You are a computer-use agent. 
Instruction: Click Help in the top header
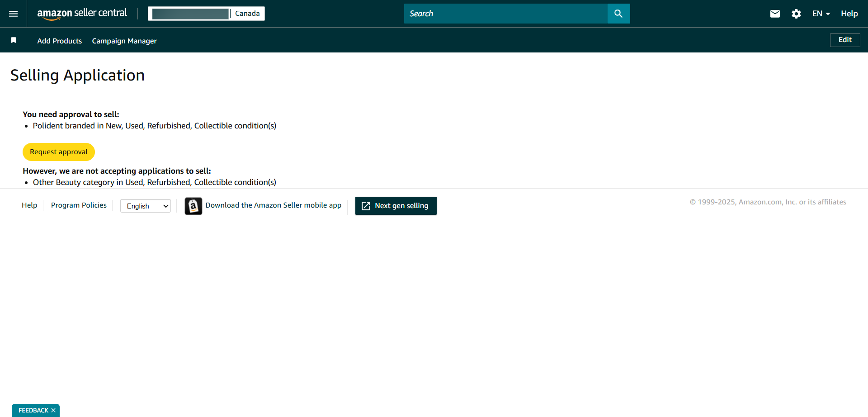pos(849,14)
